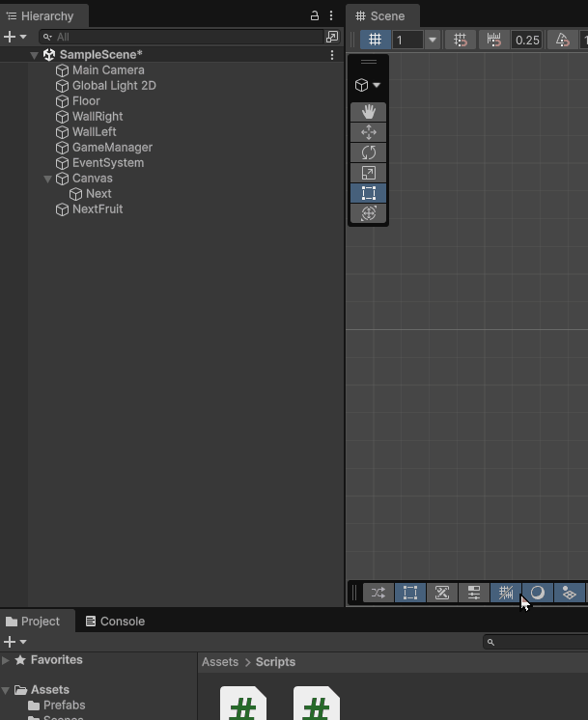Screen dimensions: 588x720
Task: Select the Rotate tool
Action: point(369,152)
